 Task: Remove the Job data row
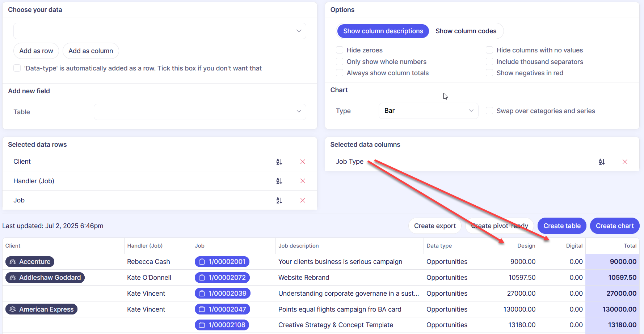(x=303, y=200)
